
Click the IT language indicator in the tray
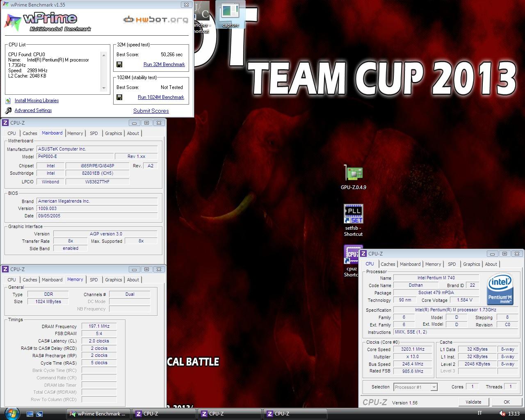pyautogui.click(x=479, y=413)
